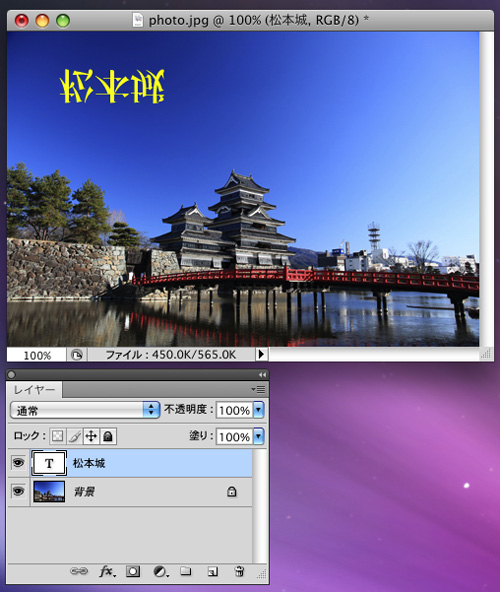Delete layer with trash icon

(239, 571)
